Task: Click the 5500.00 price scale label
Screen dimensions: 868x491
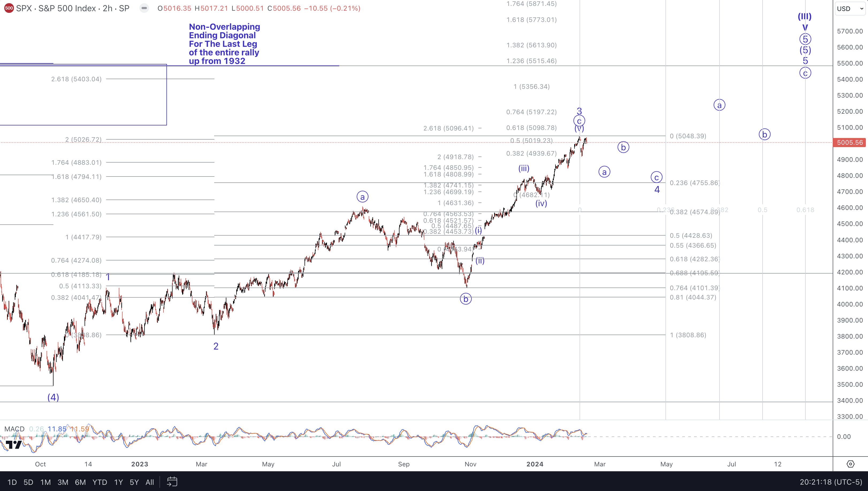Action: coord(850,63)
